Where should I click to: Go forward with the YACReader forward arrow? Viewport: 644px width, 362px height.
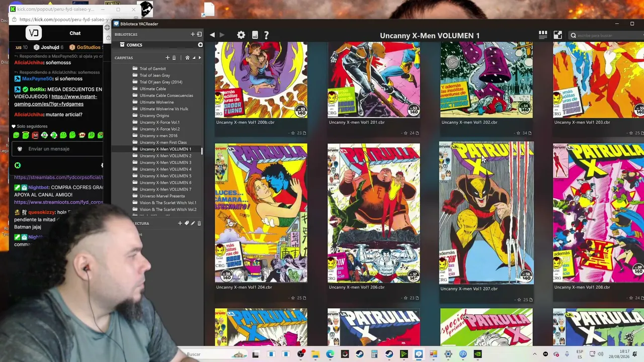coord(222,35)
